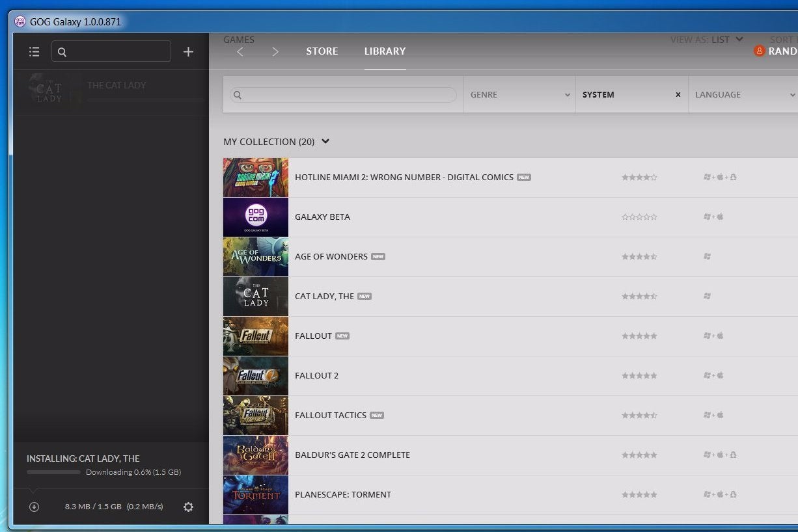Click the Cat Lady download progress bar
This screenshot has height=532, width=798.
coord(53,472)
